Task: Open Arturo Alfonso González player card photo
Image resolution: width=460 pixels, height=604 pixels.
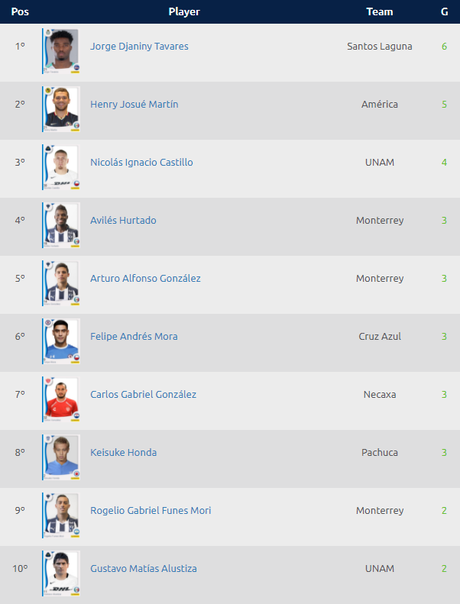Action: point(61,283)
